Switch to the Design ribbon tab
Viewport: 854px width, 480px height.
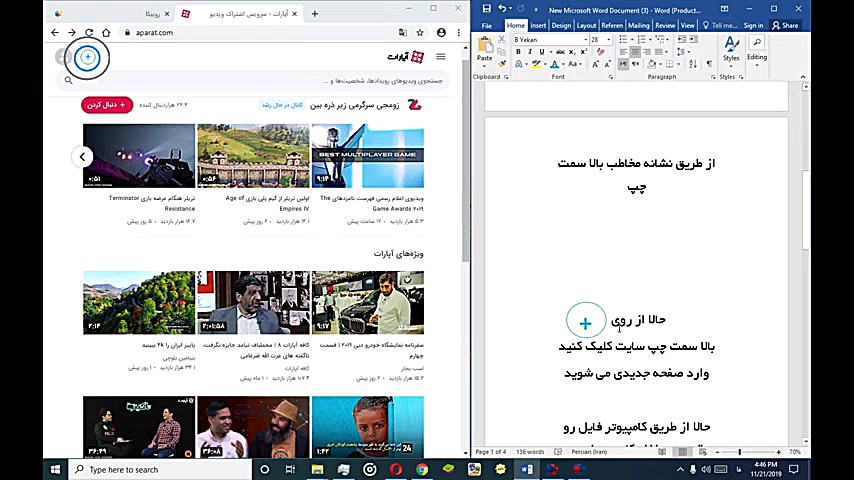pyautogui.click(x=561, y=26)
